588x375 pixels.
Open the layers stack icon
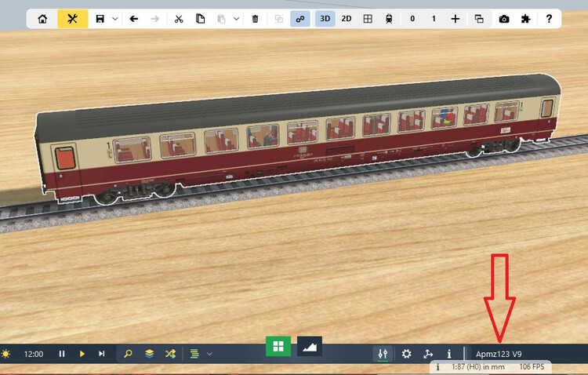(x=149, y=354)
